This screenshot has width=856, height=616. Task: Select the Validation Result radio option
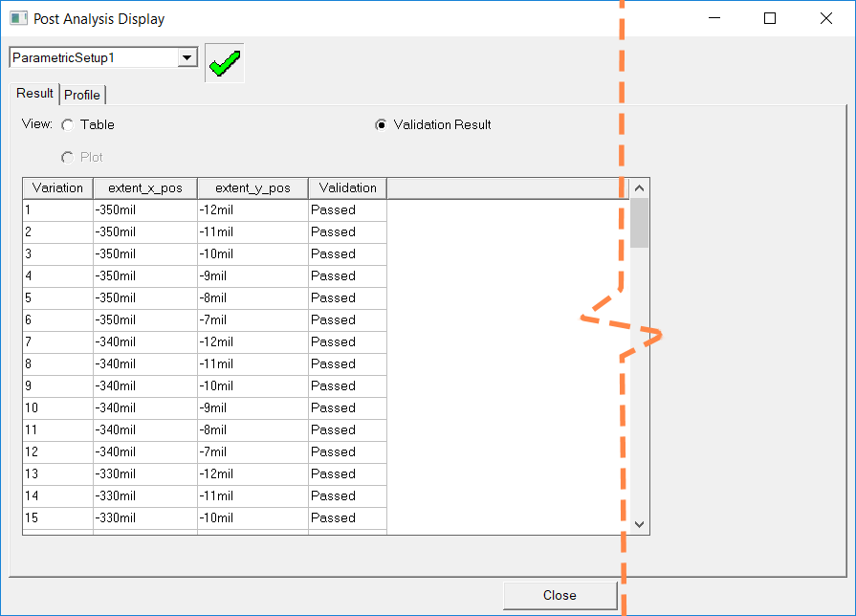pyautogui.click(x=381, y=124)
